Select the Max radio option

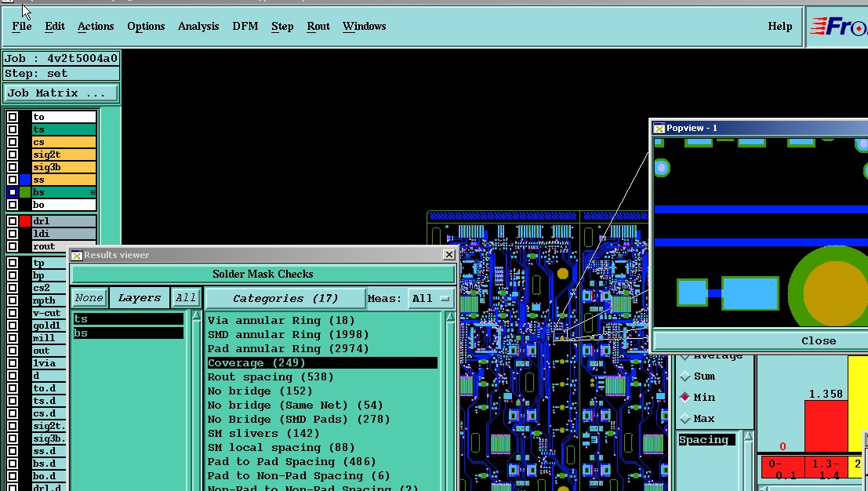point(685,419)
